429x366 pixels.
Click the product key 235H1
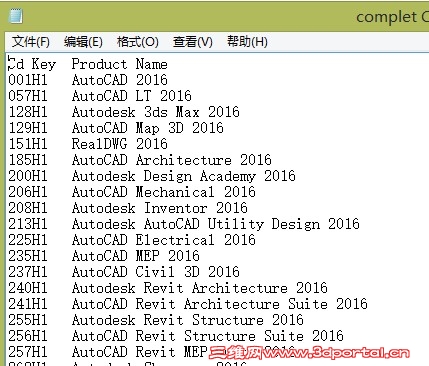(x=28, y=256)
